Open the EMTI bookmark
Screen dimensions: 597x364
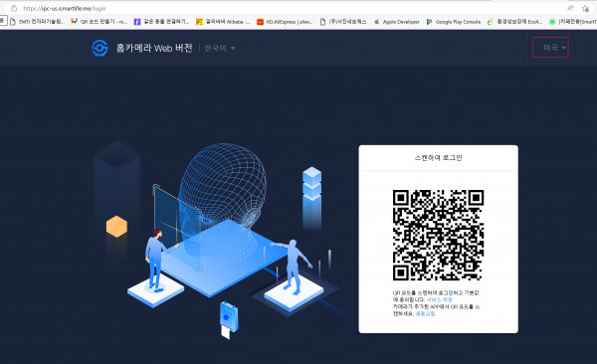click(37, 22)
